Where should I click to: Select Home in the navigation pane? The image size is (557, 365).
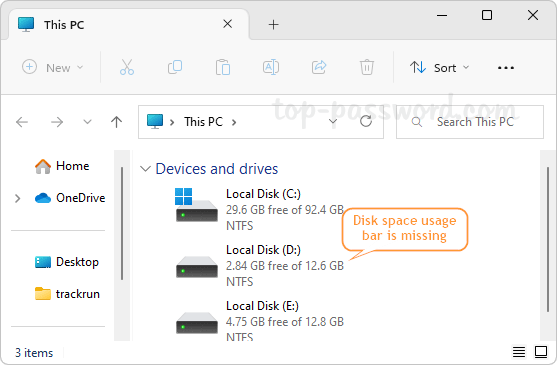point(62,166)
